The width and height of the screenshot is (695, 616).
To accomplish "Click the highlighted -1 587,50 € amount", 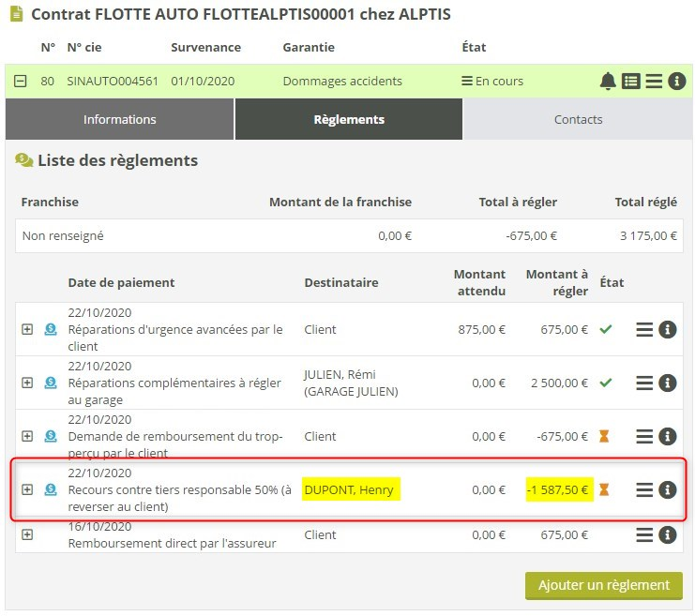I will [x=557, y=489].
